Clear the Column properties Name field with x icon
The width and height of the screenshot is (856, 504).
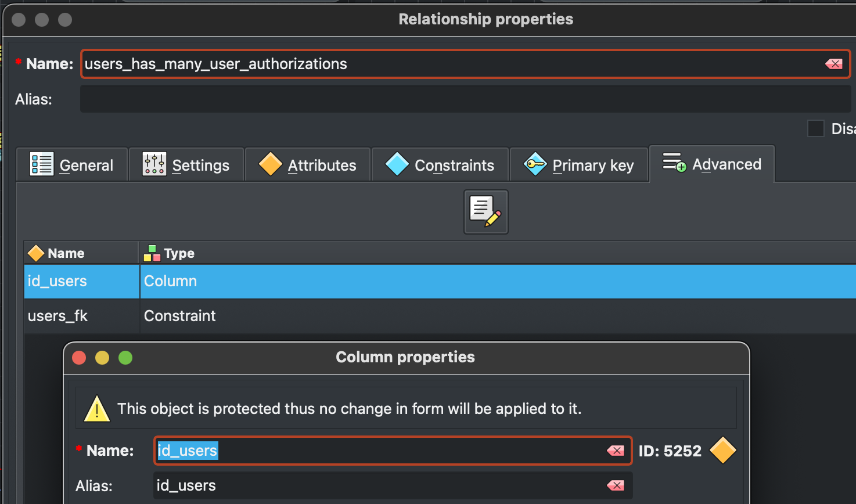click(615, 450)
